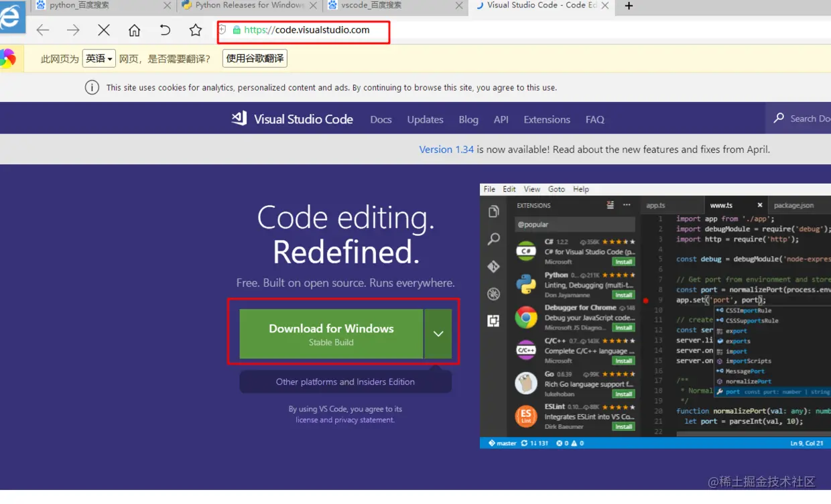
Task: Switch to Python Releases for Windows tab
Action: tap(249, 5)
